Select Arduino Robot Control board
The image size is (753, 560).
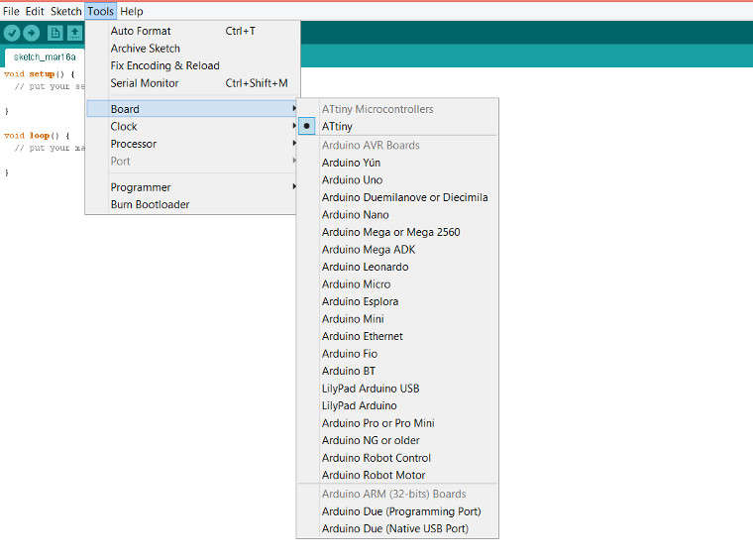[397, 458]
